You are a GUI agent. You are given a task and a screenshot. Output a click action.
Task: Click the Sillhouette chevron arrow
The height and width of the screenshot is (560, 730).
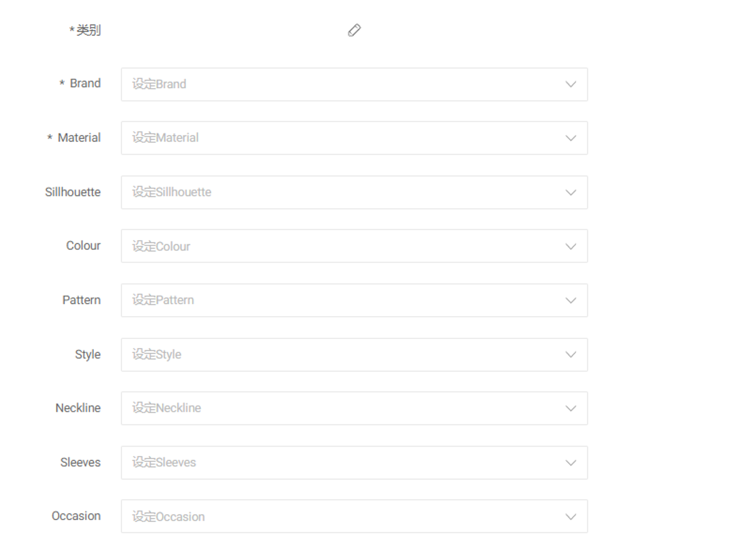[x=570, y=192]
